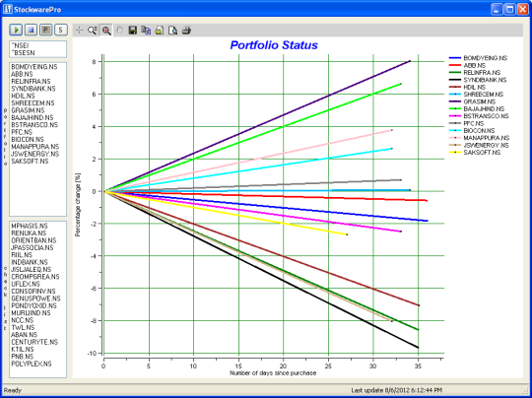
Task: Select CROMPGREA.NS in the check list
Action: [35, 277]
